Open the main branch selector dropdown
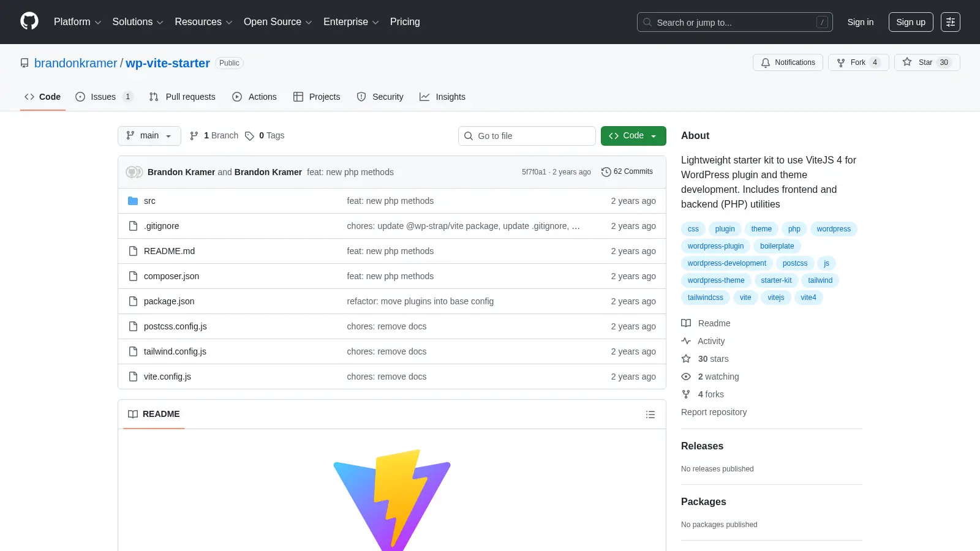The image size is (980, 551). point(149,136)
